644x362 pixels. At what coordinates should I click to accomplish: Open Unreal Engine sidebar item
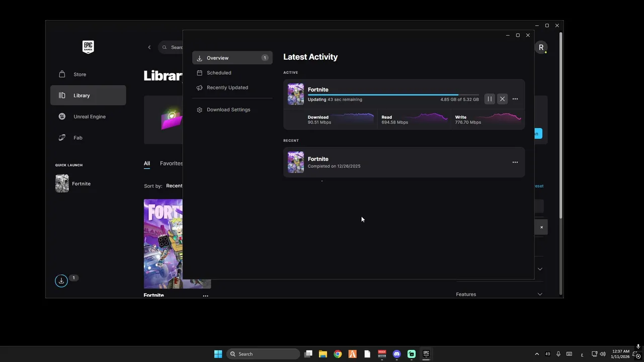point(88,117)
